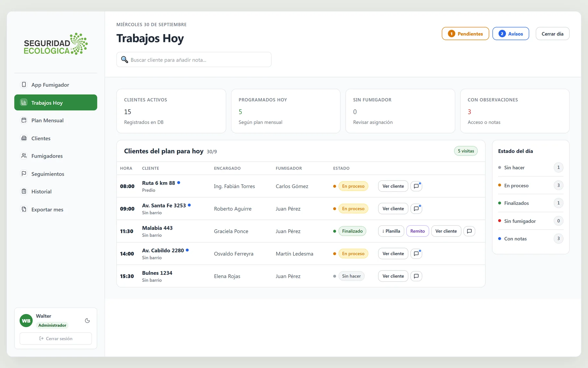The image size is (588, 368).
Task: Select the Clientes Activos card
Action: pyautogui.click(x=171, y=111)
